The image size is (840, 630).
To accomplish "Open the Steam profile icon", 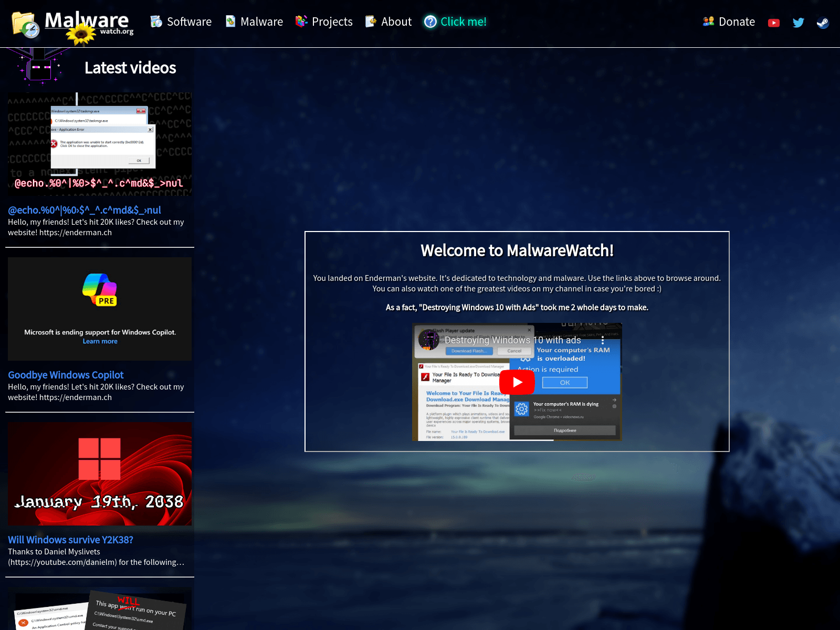I will point(823,23).
